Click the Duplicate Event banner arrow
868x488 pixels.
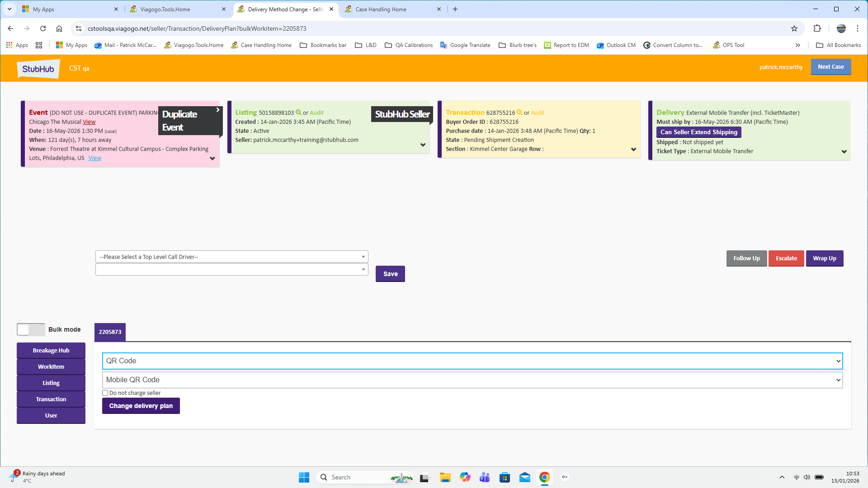tap(218, 110)
